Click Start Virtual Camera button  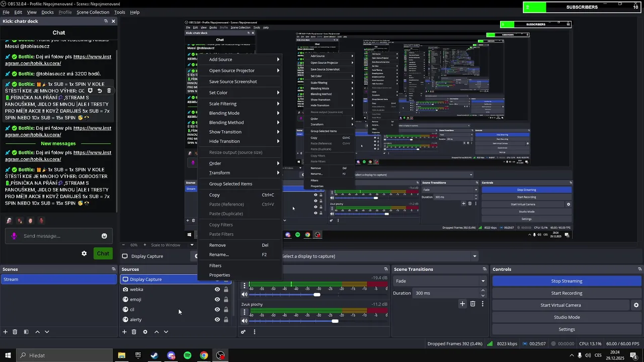coord(560,305)
